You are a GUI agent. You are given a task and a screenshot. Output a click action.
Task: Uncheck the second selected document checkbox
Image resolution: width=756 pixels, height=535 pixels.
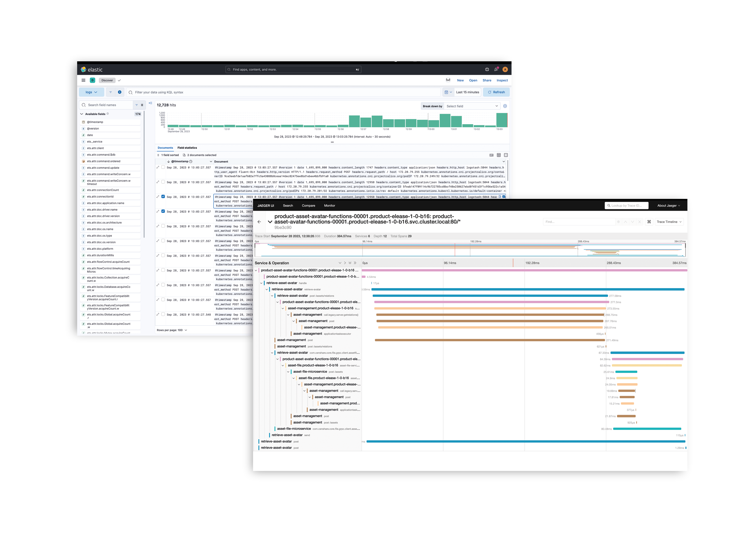click(x=163, y=211)
